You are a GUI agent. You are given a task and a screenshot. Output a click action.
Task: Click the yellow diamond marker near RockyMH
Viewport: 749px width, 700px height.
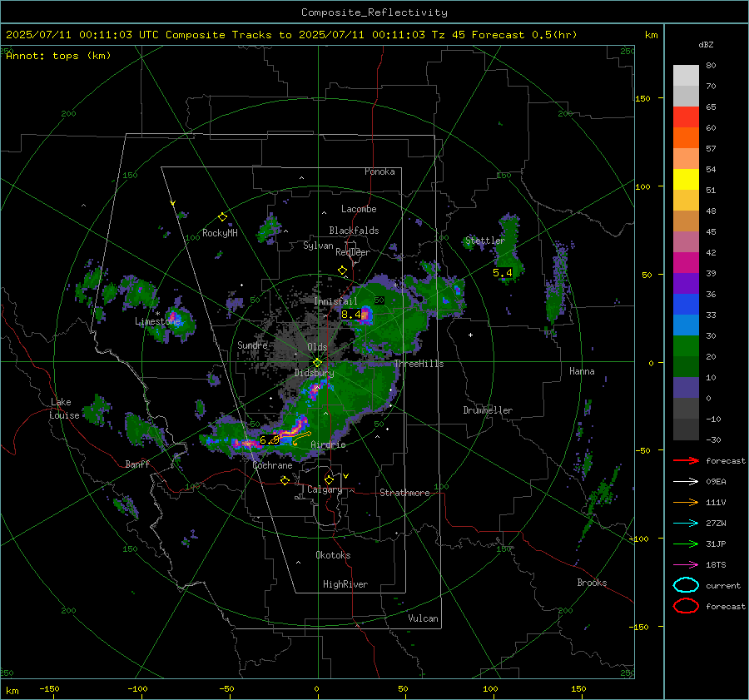(222, 217)
